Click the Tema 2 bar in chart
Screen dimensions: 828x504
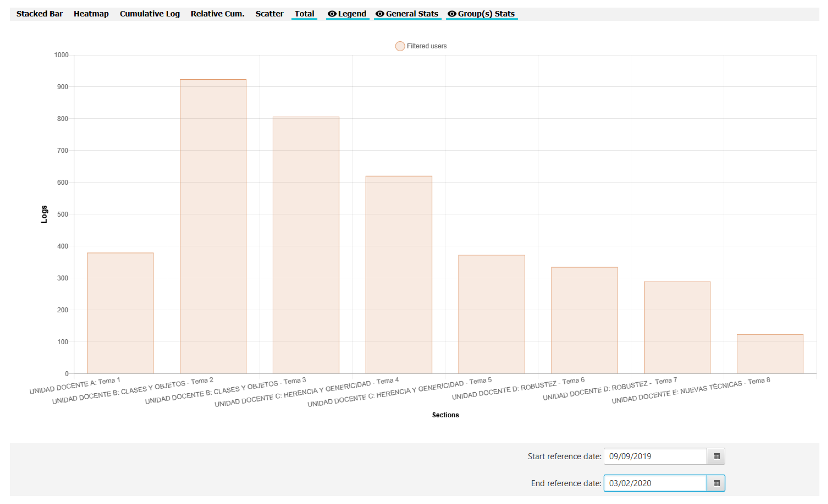tap(213, 227)
